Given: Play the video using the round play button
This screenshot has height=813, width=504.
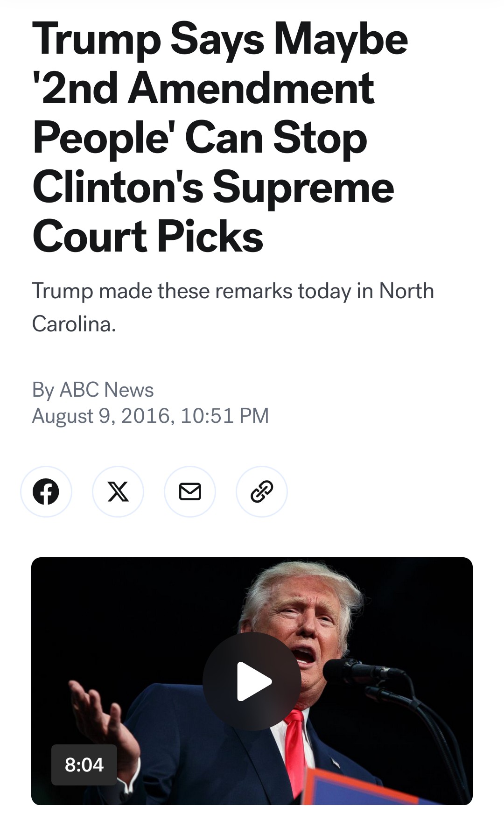Looking at the screenshot, I should 252,681.
